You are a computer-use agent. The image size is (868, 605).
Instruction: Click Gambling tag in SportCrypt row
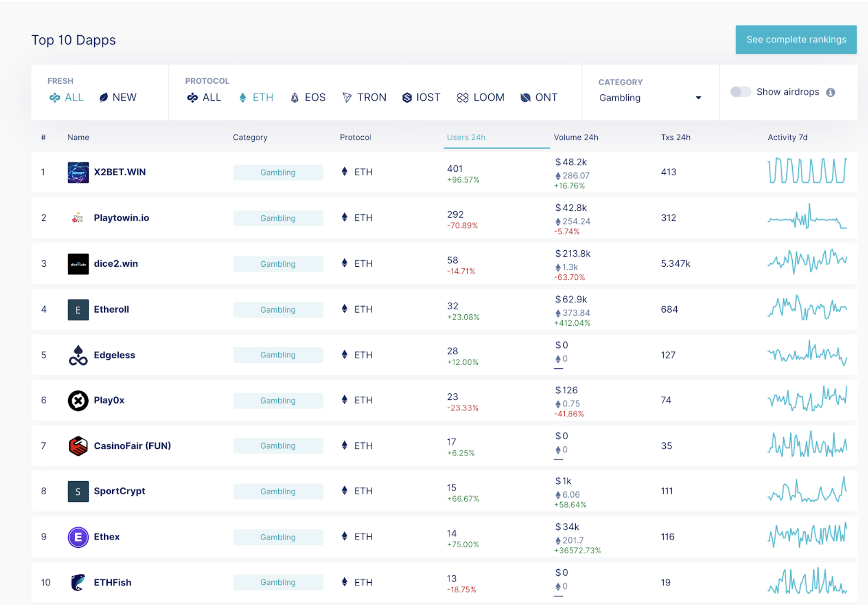pyautogui.click(x=278, y=491)
